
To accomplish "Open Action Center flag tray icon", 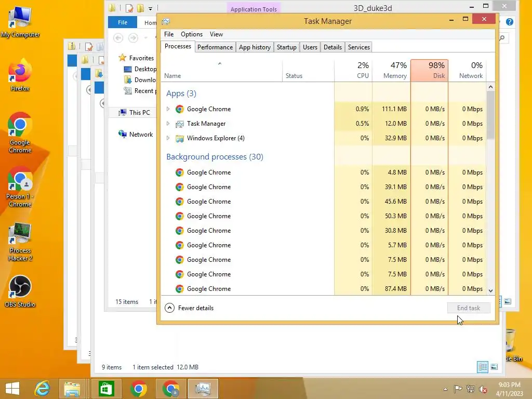I will tap(458, 389).
